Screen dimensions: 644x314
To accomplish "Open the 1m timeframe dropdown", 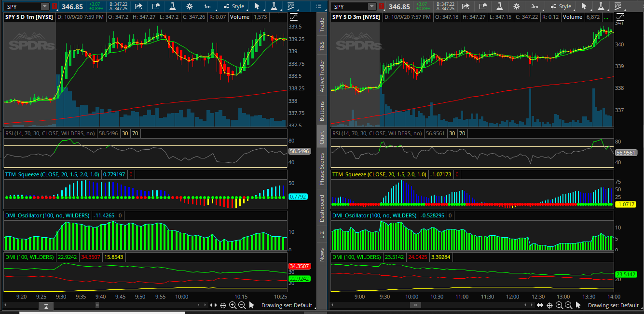I will click(x=207, y=7).
